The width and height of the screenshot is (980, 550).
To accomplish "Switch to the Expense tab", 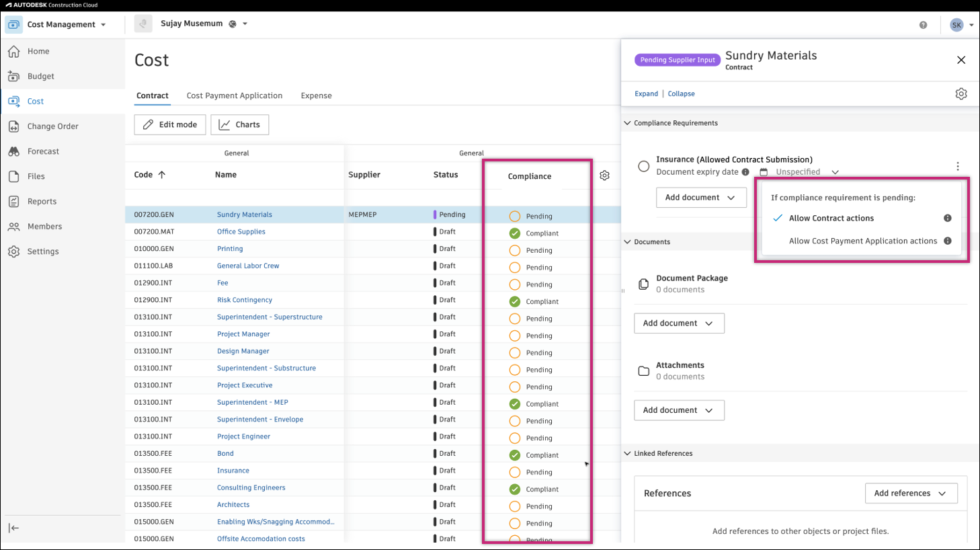I will 316,95.
